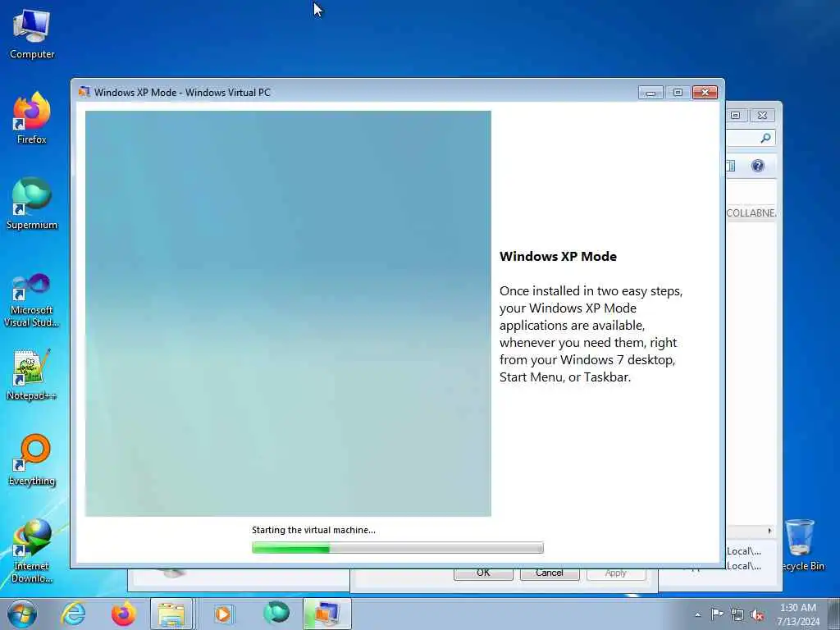840x630 pixels.
Task: Click the Starting the virtual machine status text
Action: pyautogui.click(x=313, y=530)
